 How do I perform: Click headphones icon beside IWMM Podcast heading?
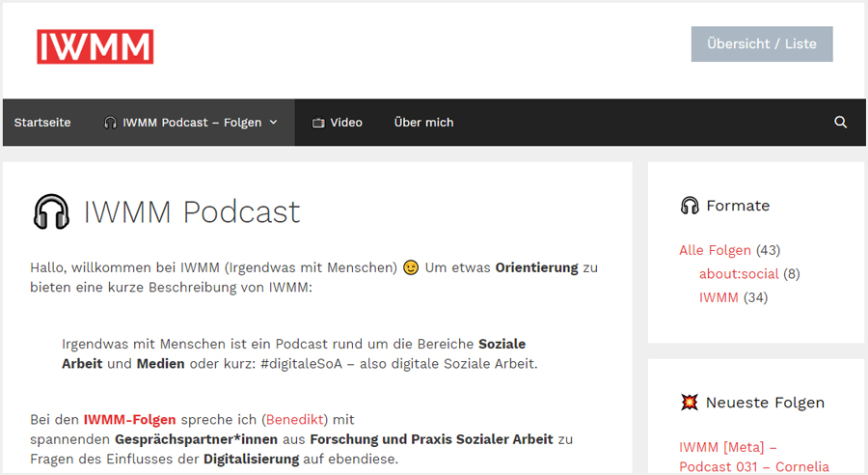(51, 211)
